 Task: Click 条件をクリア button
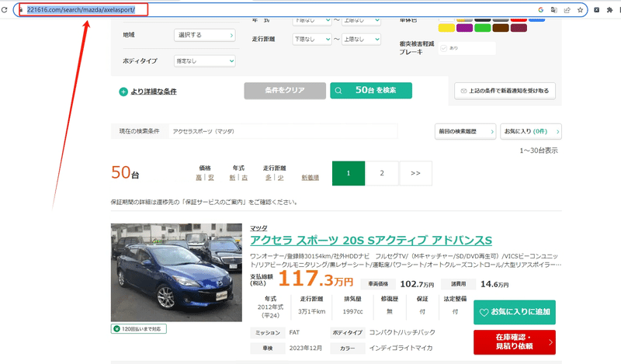(285, 91)
